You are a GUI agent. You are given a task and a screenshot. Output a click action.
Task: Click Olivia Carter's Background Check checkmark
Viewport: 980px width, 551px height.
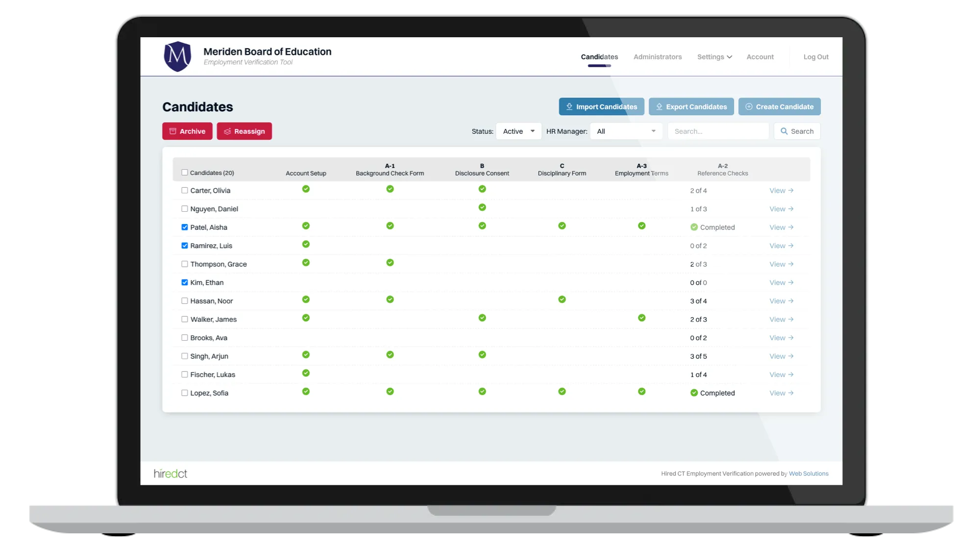coord(390,189)
